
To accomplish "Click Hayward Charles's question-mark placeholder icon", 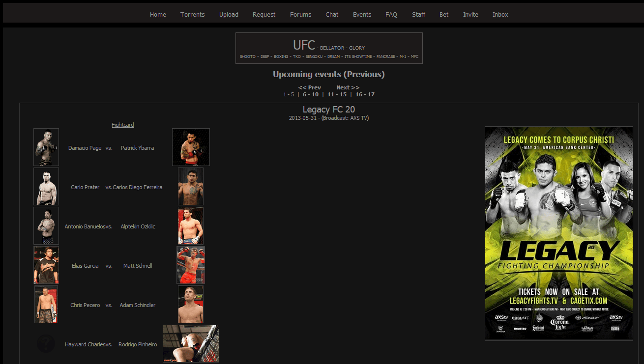I will pyautogui.click(x=46, y=344).
